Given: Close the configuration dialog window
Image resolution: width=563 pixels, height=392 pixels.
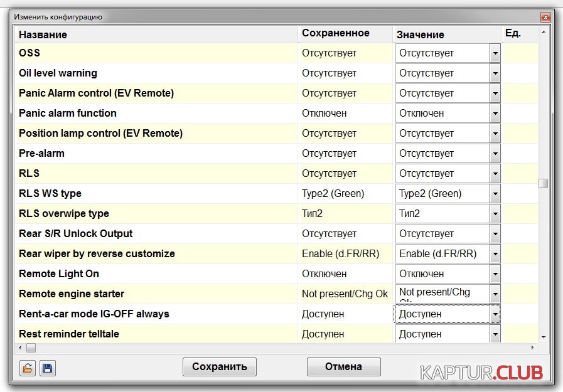Looking at the screenshot, I should tap(545, 17).
